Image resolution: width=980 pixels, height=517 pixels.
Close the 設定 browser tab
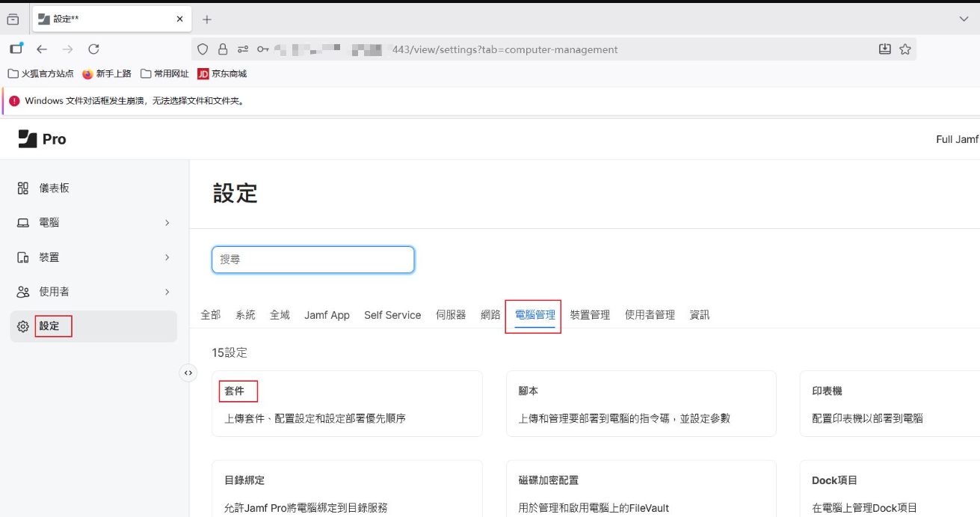tap(179, 19)
